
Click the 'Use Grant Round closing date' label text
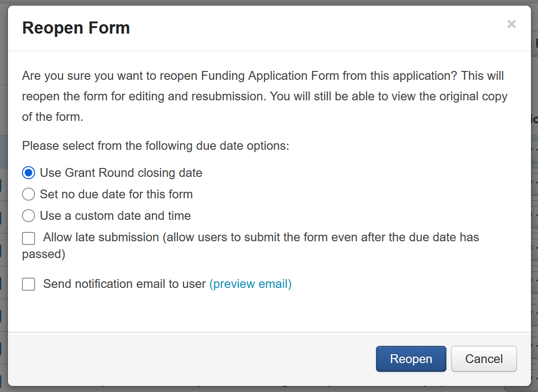pyautogui.click(x=121, y=173)
